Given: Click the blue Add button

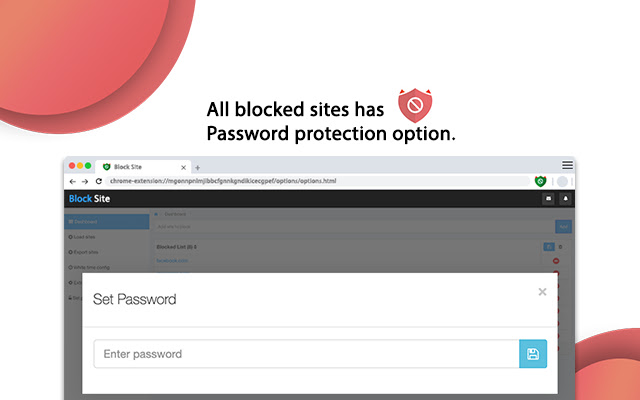Looking at the screenshot, I should pyautogui.click(x=563, y=226).
